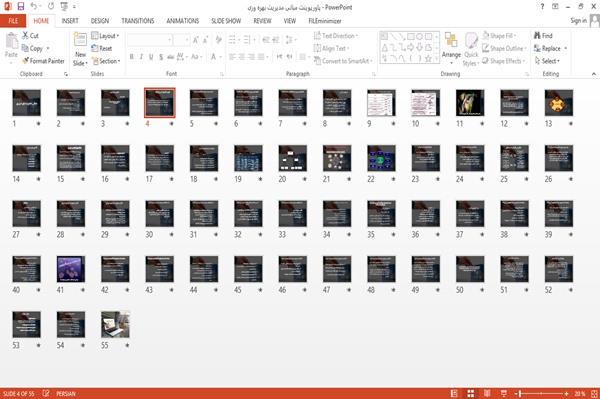Click Clear All Formatting icon
The image size is (600, 399).
[x=218, y=39]
